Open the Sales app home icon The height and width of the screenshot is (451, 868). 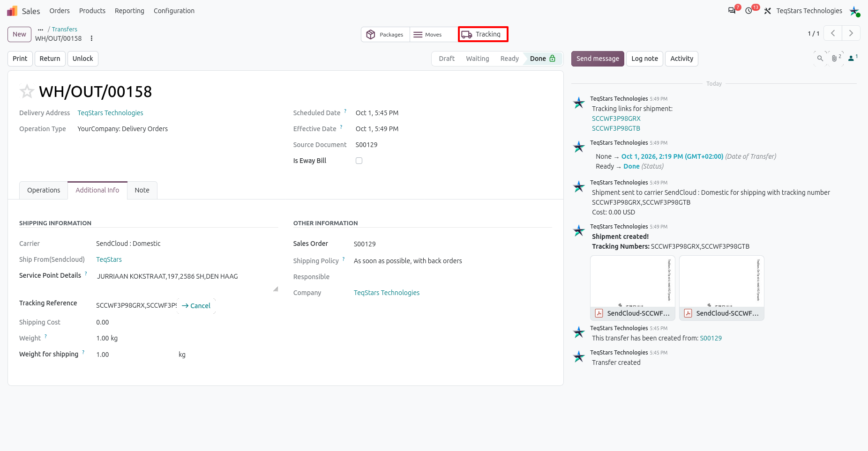point(12,11)
